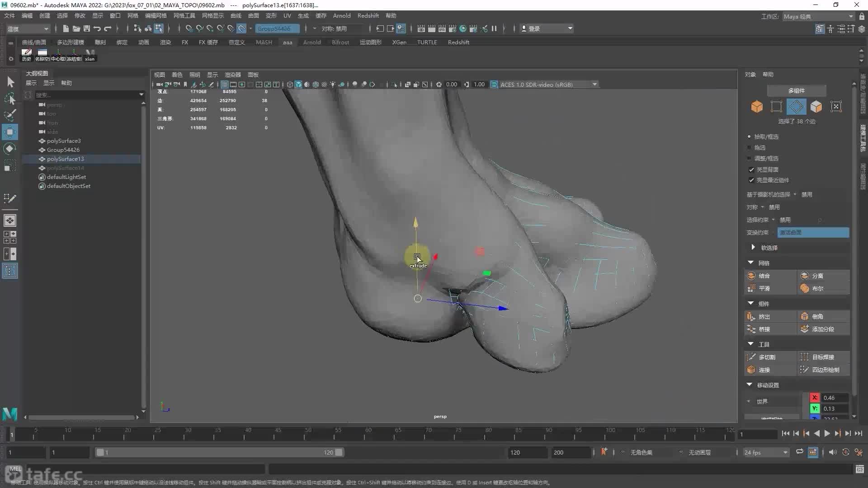This screenshot has height=488, width=868.
Task: Open the UV menu
Action: (287, 15)
